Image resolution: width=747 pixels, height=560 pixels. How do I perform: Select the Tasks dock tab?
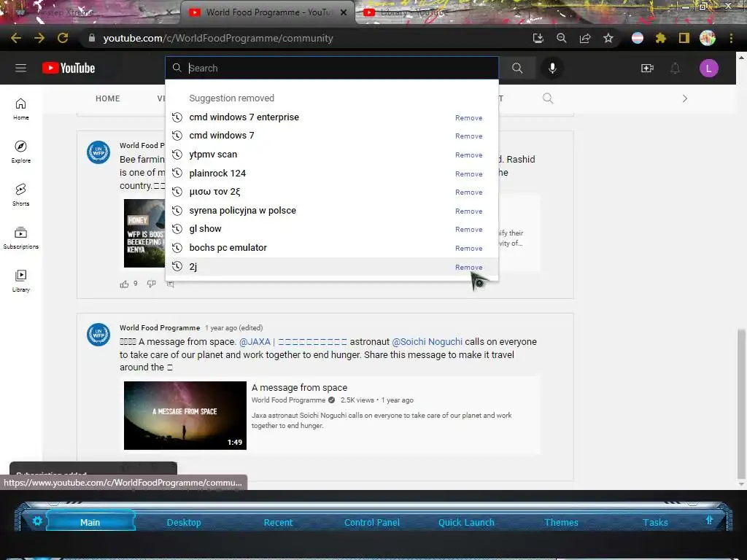[655, 522]
